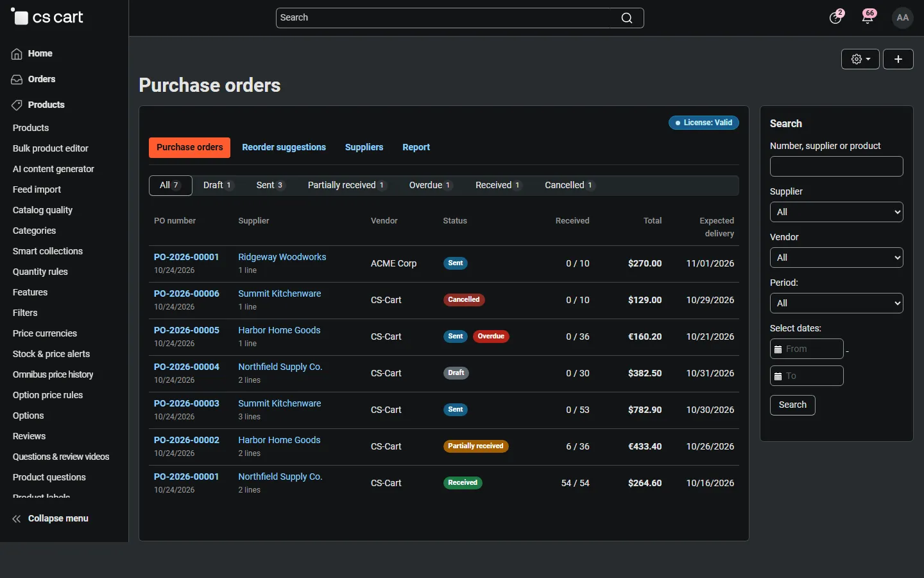Click the License: Valid badge
Image resolution: width=924 pixels, height=578 pixels.
point(704,123)
